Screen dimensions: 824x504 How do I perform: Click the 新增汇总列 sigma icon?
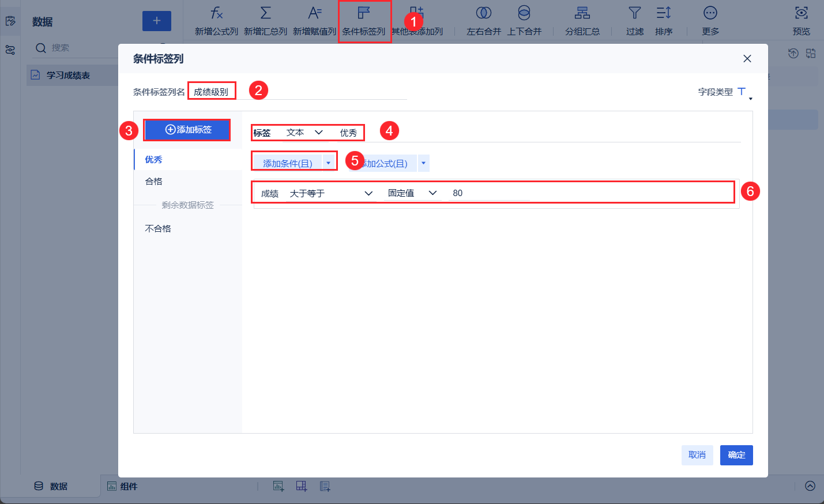tap(266, 13)
